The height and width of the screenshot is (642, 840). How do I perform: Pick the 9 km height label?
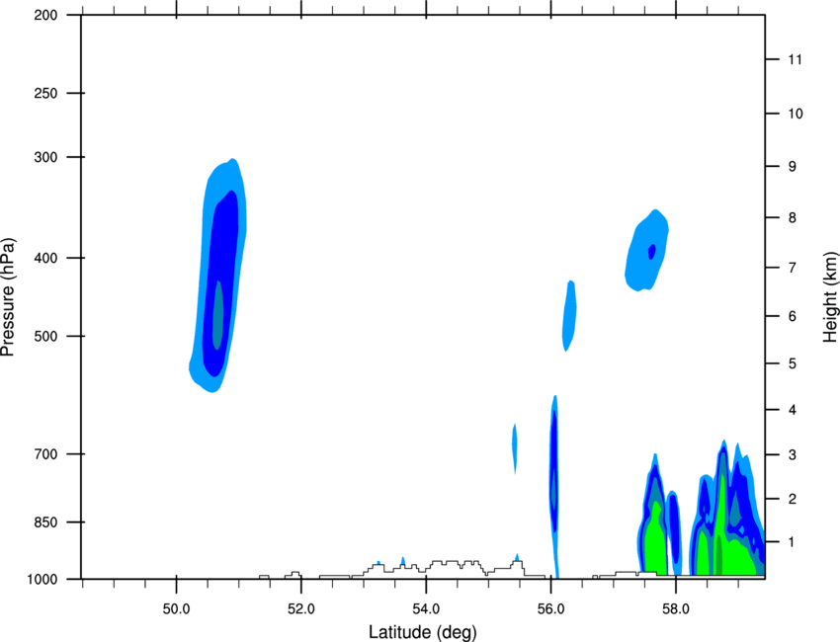(792, 167)
